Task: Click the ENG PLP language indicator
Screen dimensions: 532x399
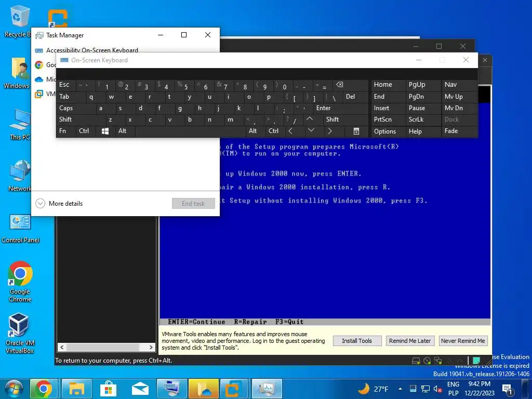Action: click(453, 389)
